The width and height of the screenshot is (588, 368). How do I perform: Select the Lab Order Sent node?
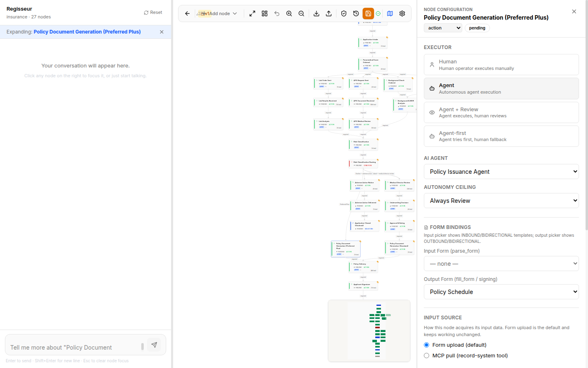329,83
